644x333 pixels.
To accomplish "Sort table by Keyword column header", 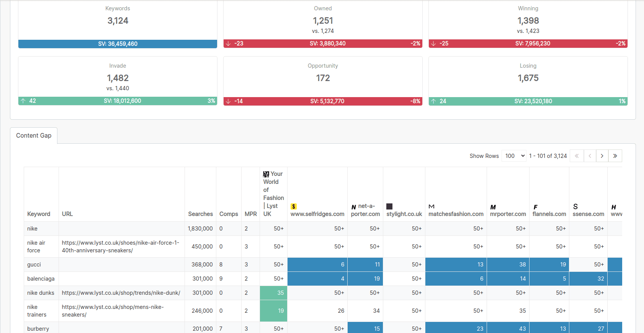I will tap(39, 214).
